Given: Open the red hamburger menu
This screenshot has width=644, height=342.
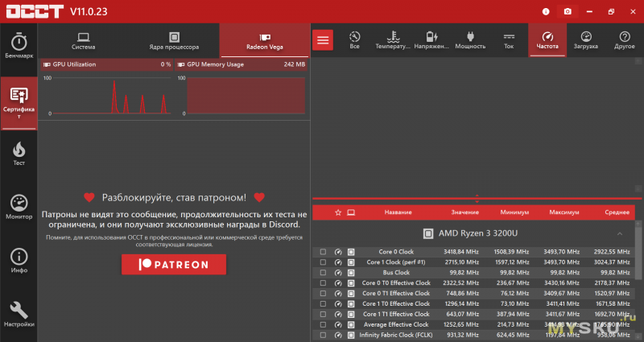Looking at the screenshot, I should pyautogui.click(x=323, y=39).
